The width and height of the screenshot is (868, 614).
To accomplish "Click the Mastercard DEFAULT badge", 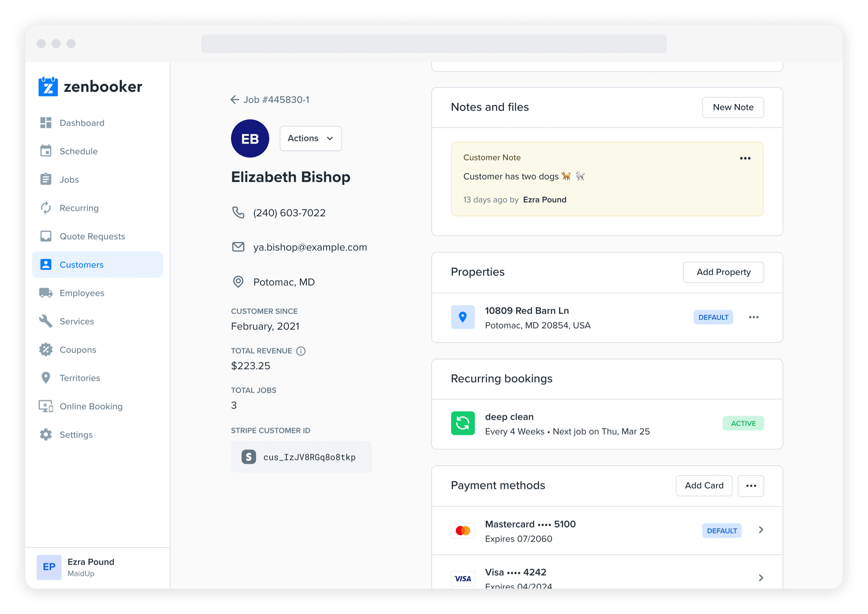I will (x=721, y=531).
